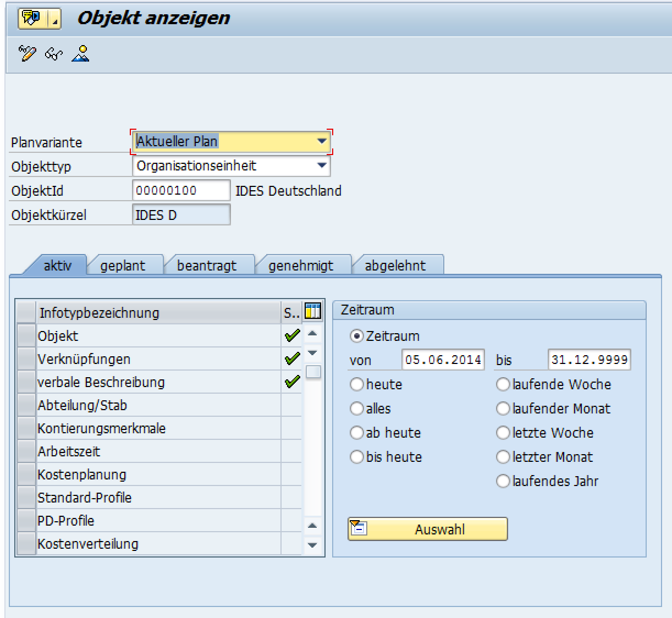
Task: Select the Zeitraum radio button
Action: point(356,336)
